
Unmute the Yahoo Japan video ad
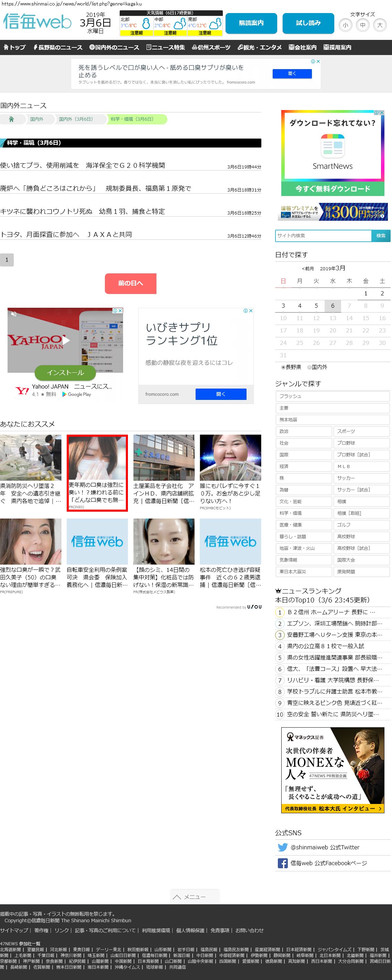point(14,314)
